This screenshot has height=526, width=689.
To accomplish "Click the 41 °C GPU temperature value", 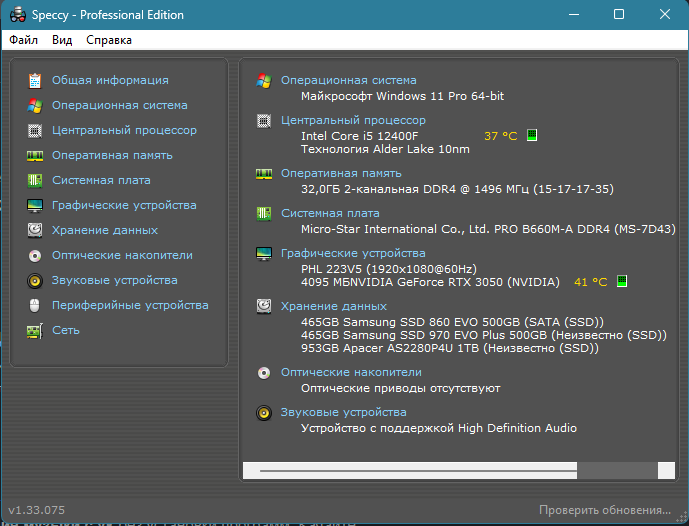I will pyautogui.click(x=591, y=282).
